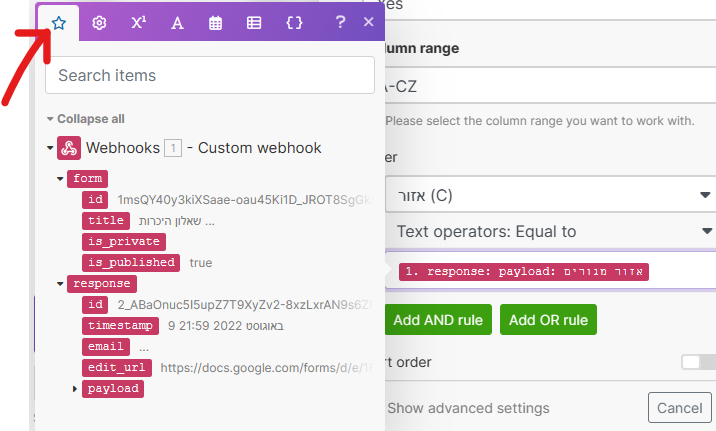The height and width of the screenshot is (431, 716).
Task: Toggle the Sort order switch
Action: point(696,362)
